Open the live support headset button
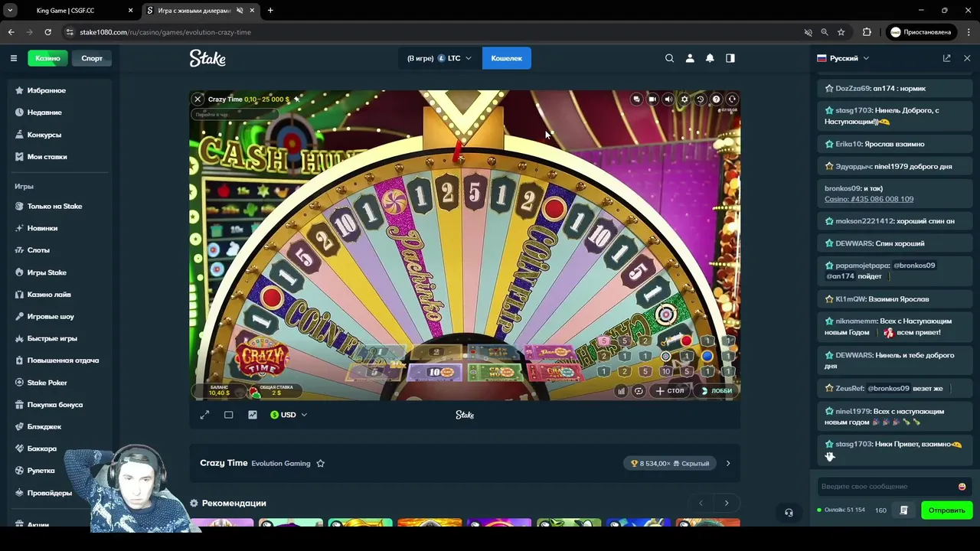 tap(789, 513)
